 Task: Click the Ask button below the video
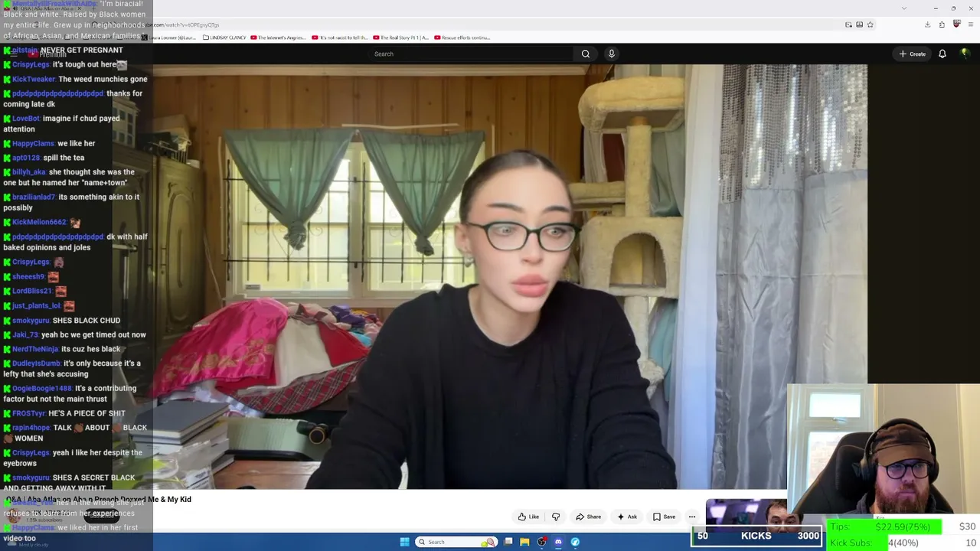pyautogui.click(x=627, y=517)
